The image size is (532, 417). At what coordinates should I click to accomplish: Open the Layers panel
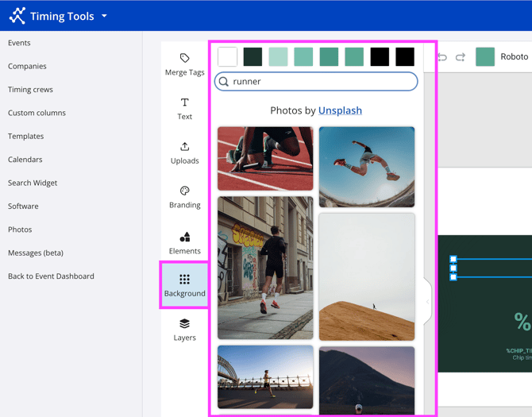pos(184,330)
